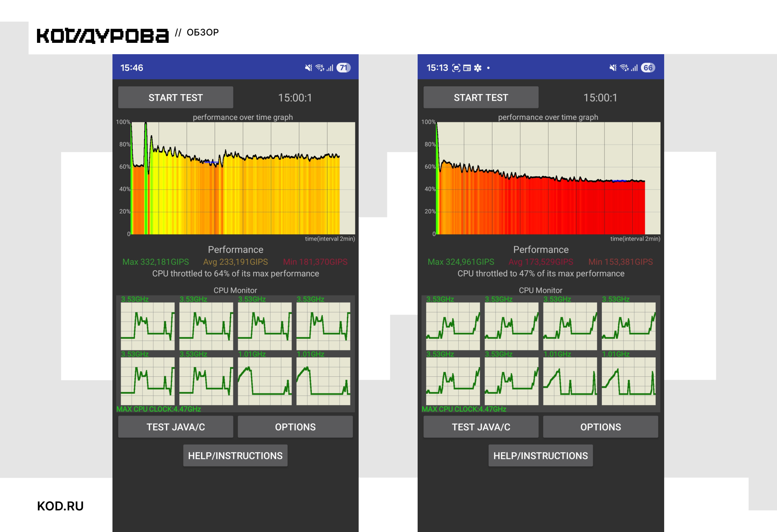Tap Avg 233,191GIPS on the left phone
The width and height of the screenshot is (777, 532).
[x=236, y=262]
